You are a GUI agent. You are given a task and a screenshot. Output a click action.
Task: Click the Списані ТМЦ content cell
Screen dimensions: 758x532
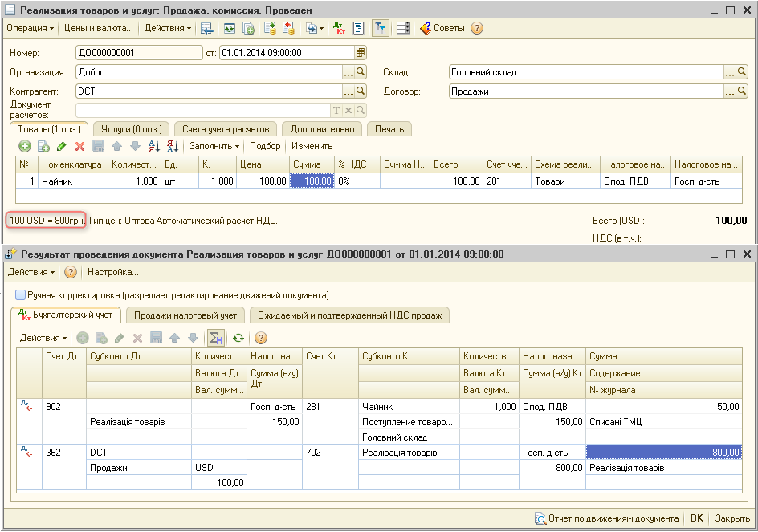click(x=664, y=422)
